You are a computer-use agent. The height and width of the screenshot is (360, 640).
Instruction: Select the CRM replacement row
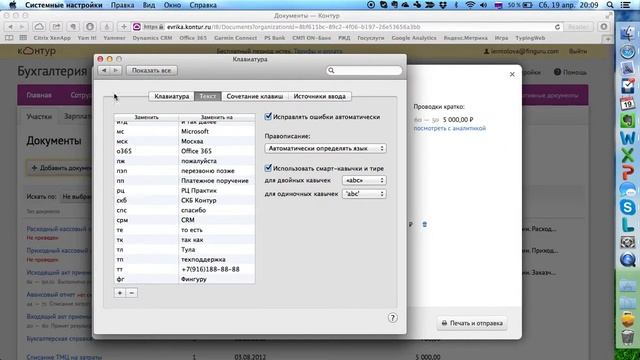pos(184,220)
